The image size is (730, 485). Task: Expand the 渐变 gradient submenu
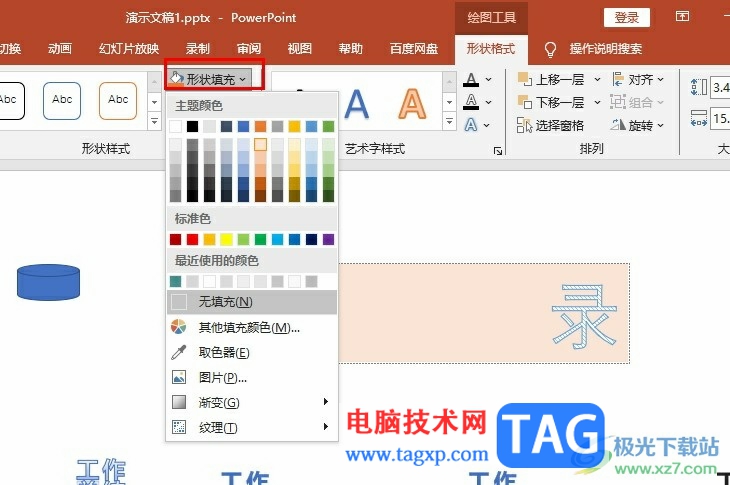252,402
